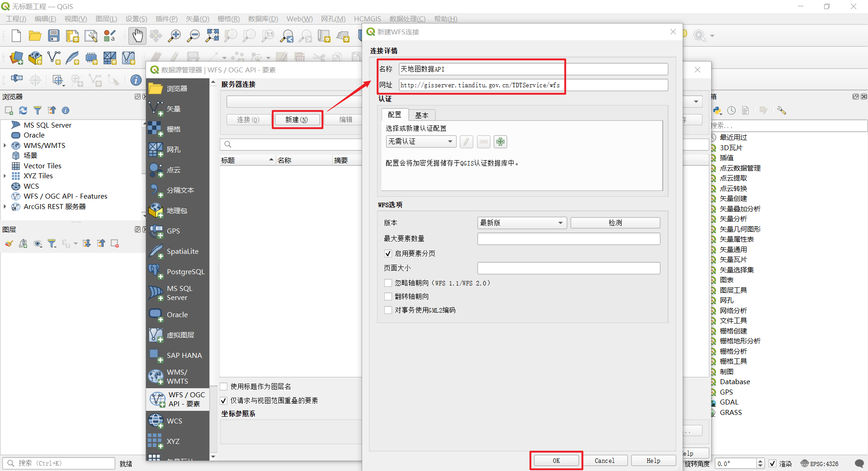Click the Connect server button
Image resolution: width=868 pixels, height=471 pixels.
pos(248,120)
